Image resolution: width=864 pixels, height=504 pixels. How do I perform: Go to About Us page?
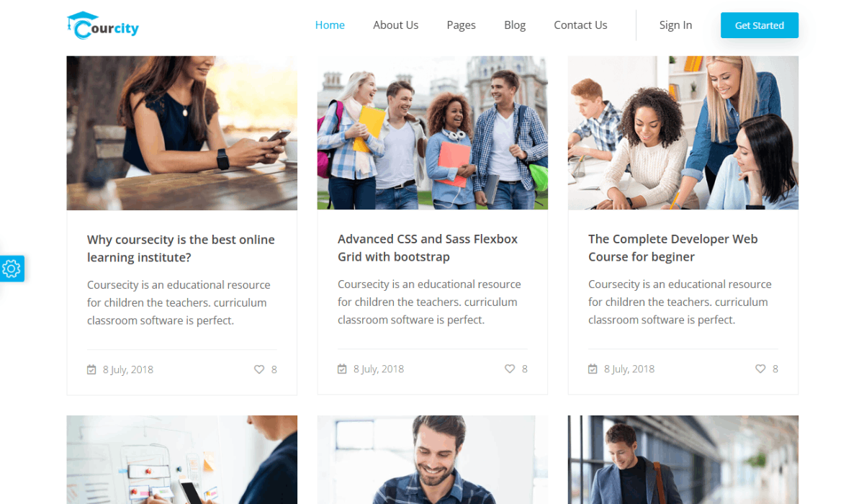pos(395,25)
